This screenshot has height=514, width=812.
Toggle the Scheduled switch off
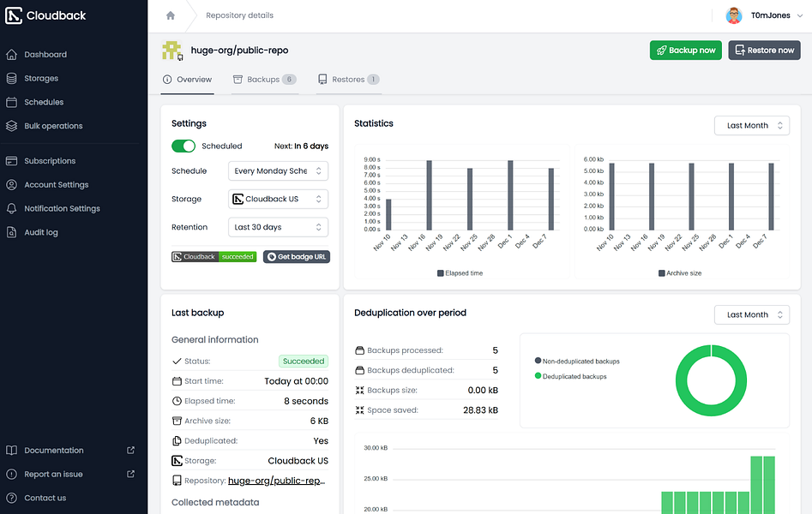click(x=183, y=146)
